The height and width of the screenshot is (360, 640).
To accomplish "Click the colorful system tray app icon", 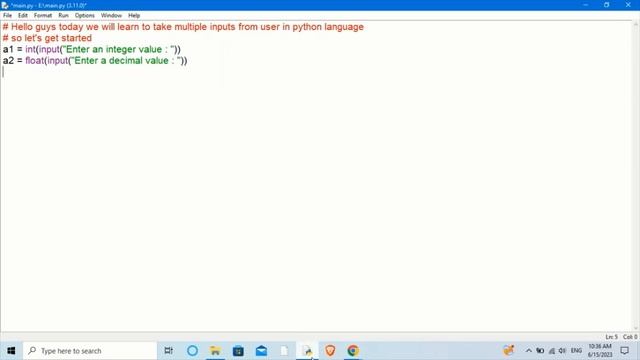I will point(508,350).
